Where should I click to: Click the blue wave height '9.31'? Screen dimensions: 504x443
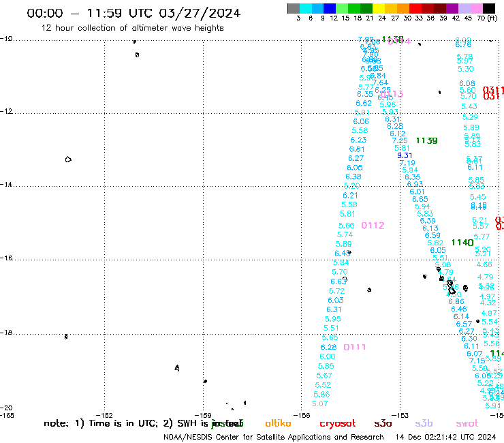coord(405,155)
